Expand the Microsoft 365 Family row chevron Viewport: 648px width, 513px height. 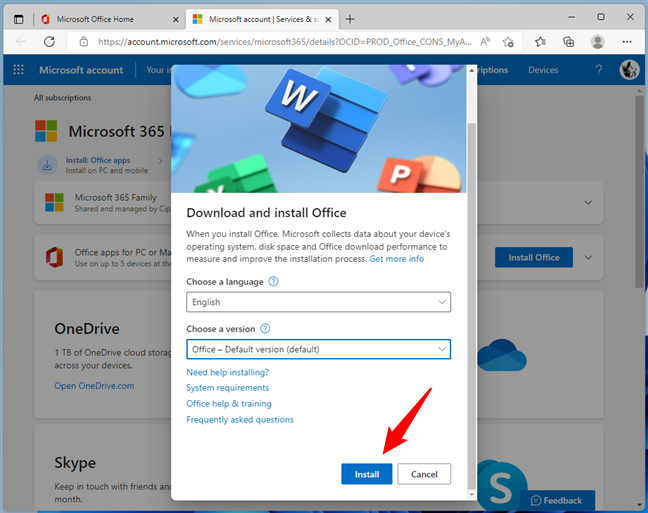pyautogui.click(x=588, y=203)
